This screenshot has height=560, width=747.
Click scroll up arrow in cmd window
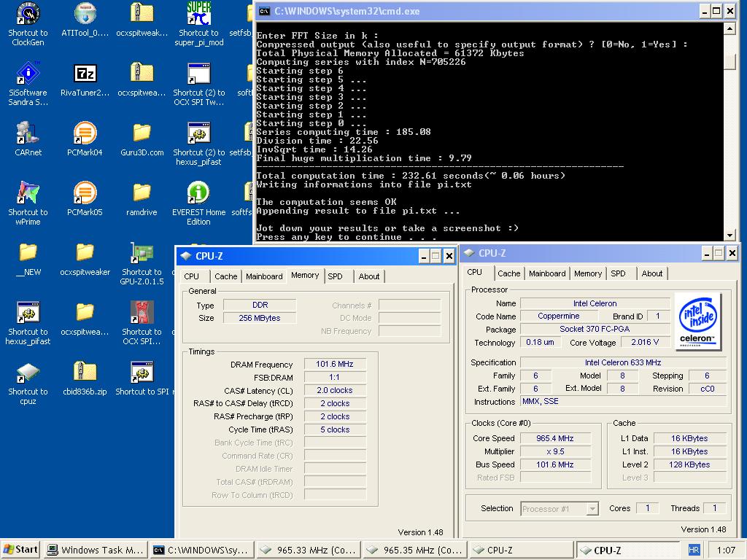click(x=729, y=28)
